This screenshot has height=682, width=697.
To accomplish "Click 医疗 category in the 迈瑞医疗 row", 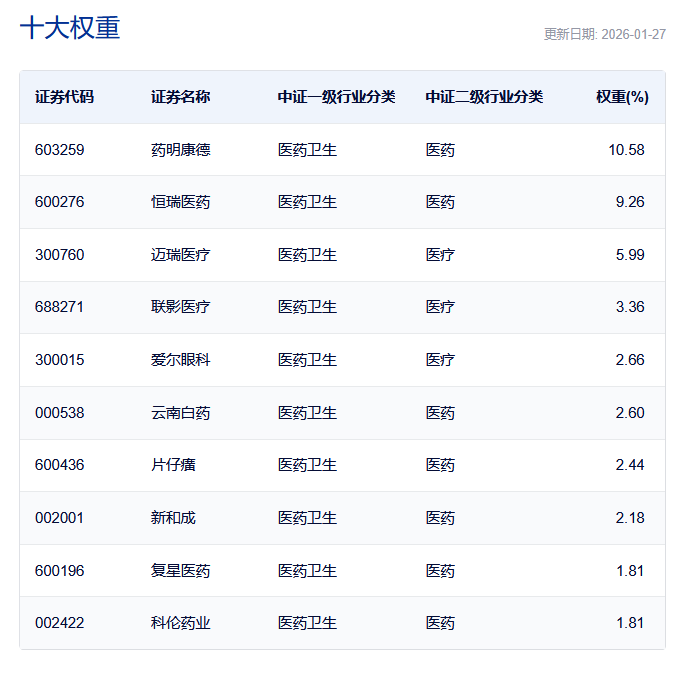I will point(440,255).
